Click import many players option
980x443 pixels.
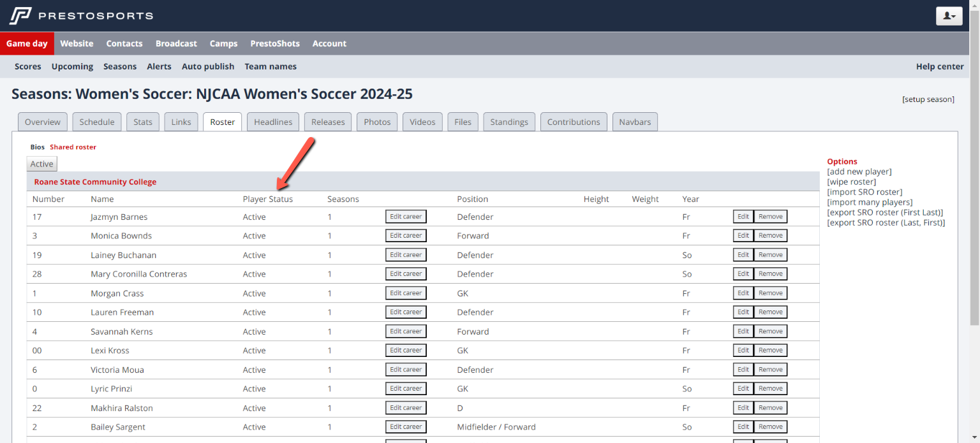pos(870,202)
